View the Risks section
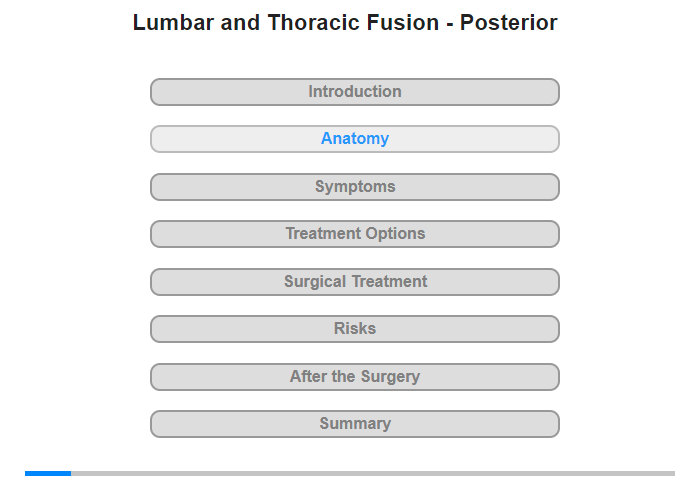Viewport: 700px width, 480px height. tap(354, 329)
